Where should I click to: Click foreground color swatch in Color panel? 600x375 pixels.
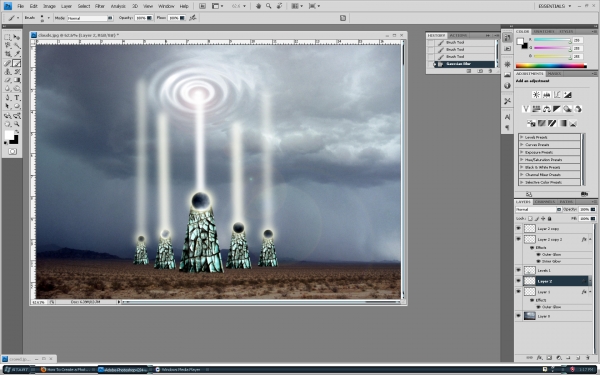click(x=520, y=41)
